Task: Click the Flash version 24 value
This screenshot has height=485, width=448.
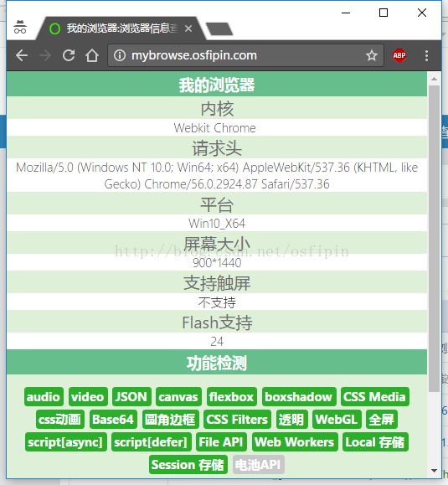Action: (x=217, y=342)
